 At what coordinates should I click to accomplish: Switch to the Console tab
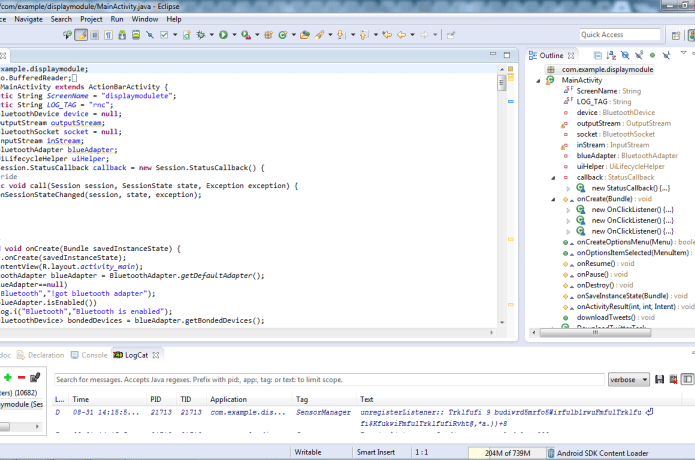tap(94, 355)
